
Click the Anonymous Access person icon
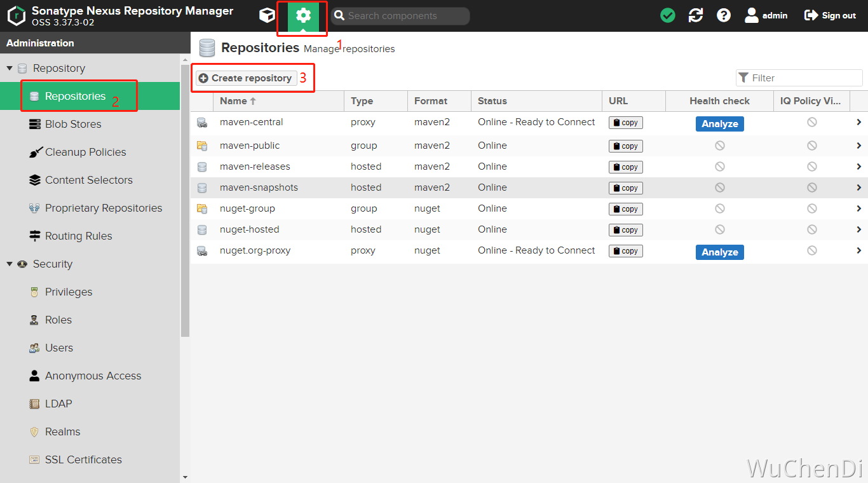click(34, 376)
